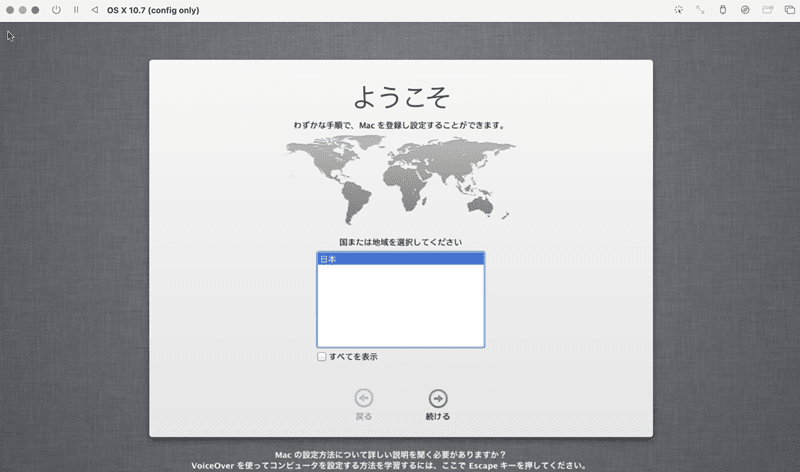Click the windows icon at the toolbar's right end
The width and height of the screenshot is (800, 472).
click(789, 10)
